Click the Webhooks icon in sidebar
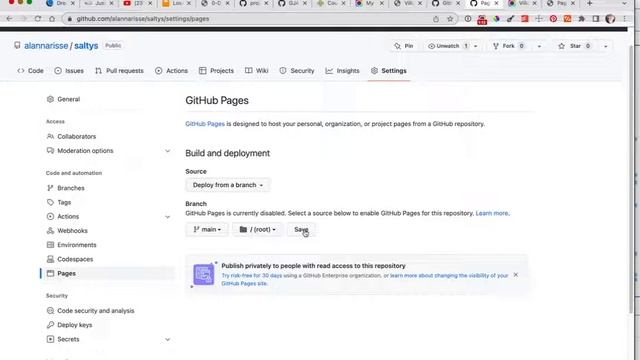Screen dimensions: 640x360 (x=50, y=231)
